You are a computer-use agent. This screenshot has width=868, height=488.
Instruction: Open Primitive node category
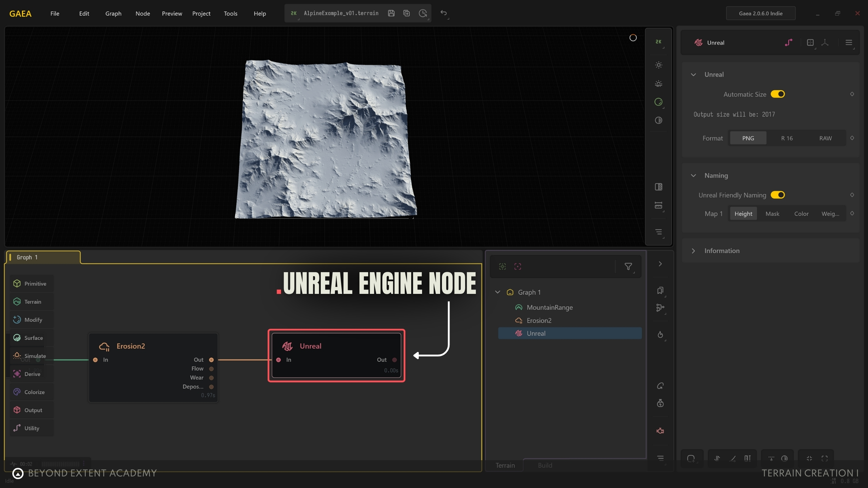pyautogui.click(x=31, y=284)
